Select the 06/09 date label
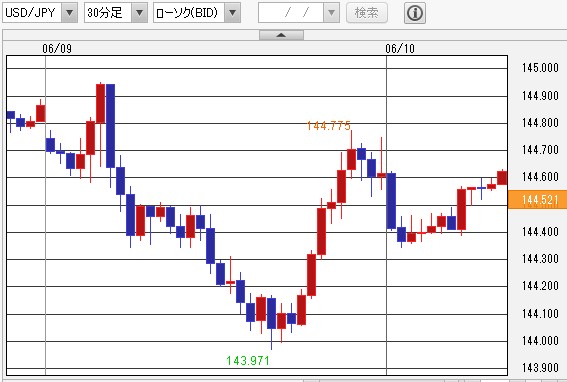The height and width of the screenshot is (382, 567). pyautogui.click(x=57, y=48)
